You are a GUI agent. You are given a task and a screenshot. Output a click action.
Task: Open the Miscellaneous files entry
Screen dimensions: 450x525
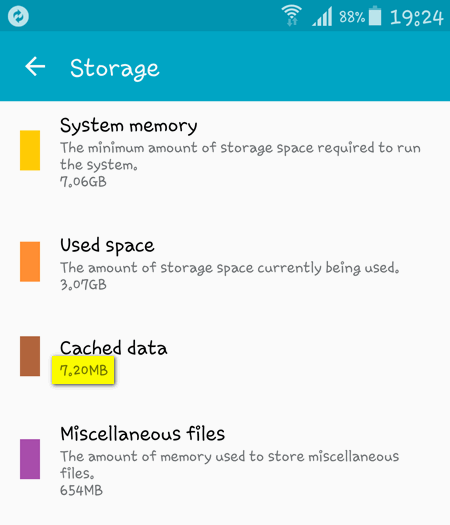click(225, 460)
